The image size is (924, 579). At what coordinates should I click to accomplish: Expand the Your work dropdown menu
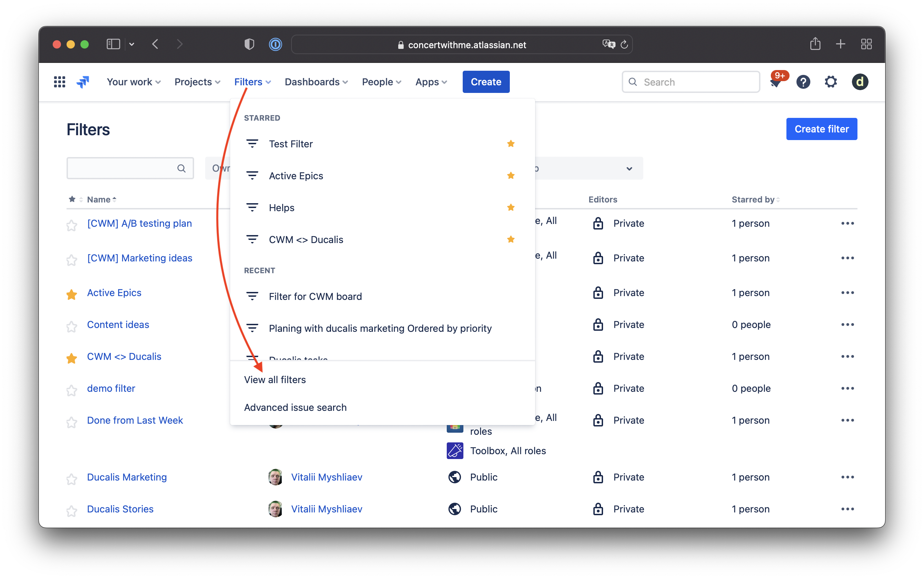pos(133,81)
